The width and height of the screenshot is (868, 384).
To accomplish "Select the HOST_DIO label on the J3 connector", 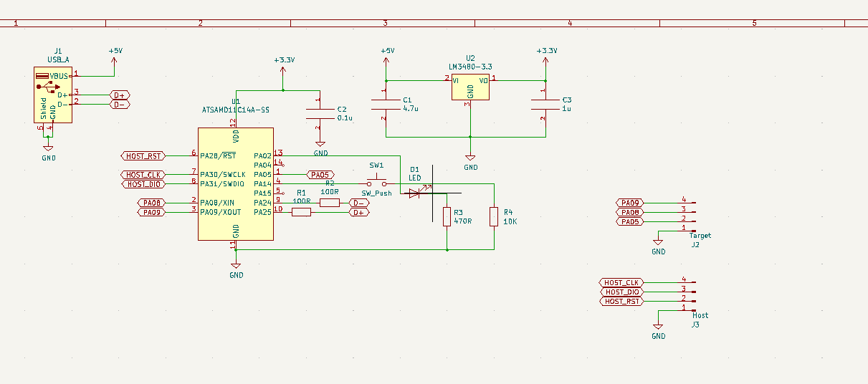I will coord(621,292).
